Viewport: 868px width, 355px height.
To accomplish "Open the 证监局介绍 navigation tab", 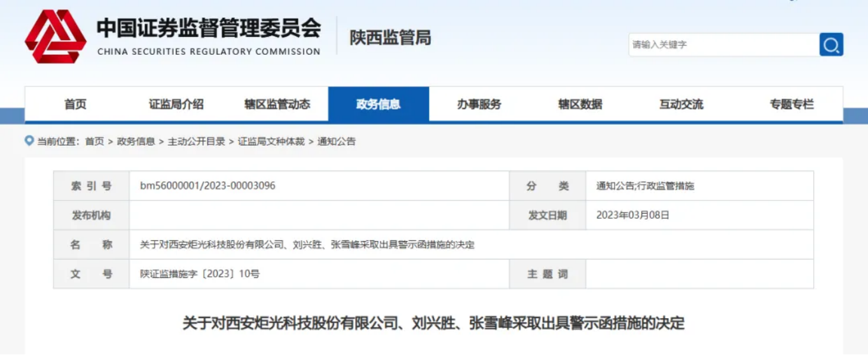I will tap(176, 104).
